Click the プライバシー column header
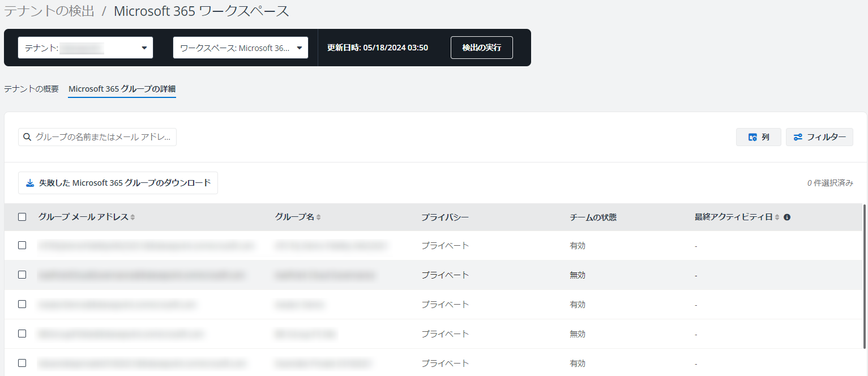 445,217
